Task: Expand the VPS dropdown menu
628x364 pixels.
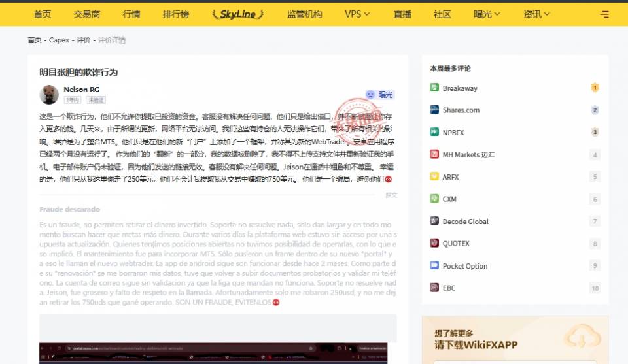Action: coord(357,14)
